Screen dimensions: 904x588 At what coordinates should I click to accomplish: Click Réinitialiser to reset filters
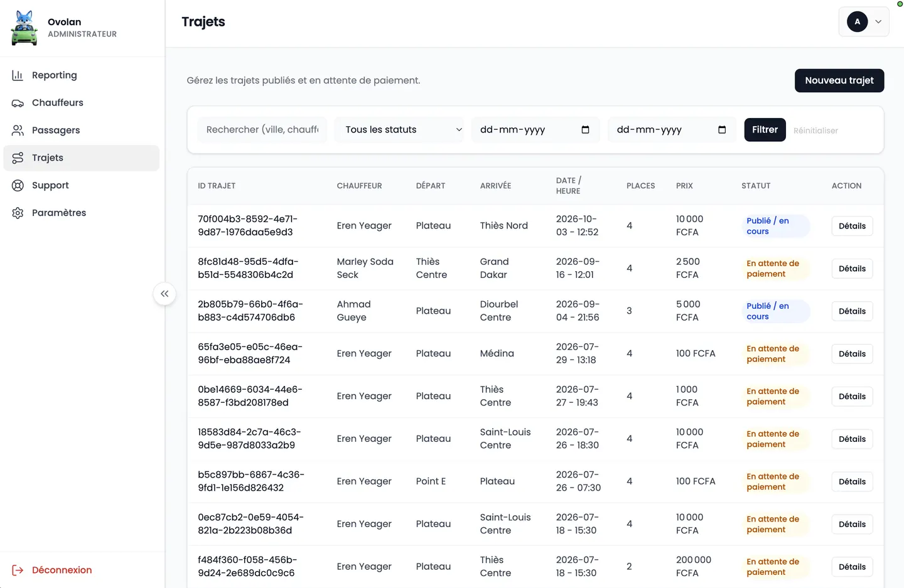[x=815, y=131]
